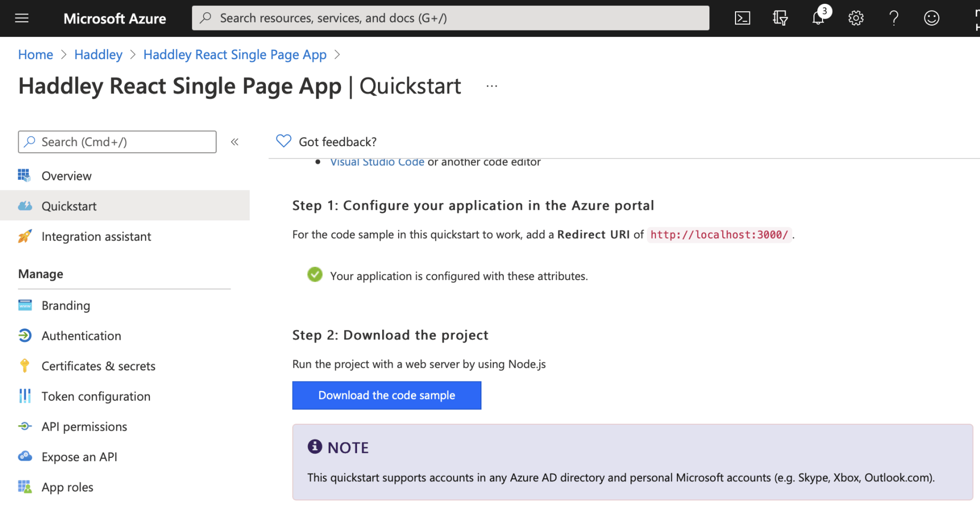Go to Authentication settings

click(81, 336)
